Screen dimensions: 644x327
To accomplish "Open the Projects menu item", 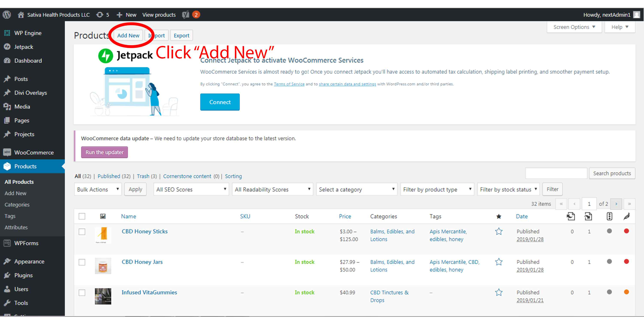I will coord(24,134).
